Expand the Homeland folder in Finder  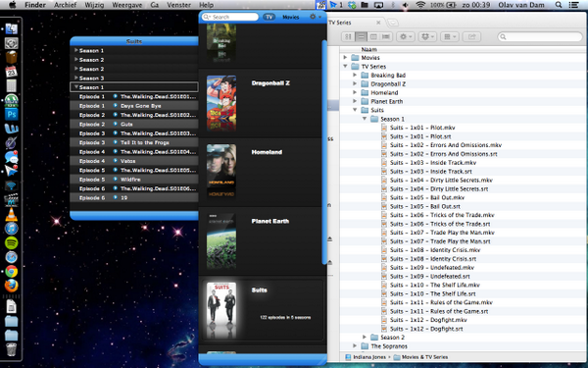tap(355, 92)
